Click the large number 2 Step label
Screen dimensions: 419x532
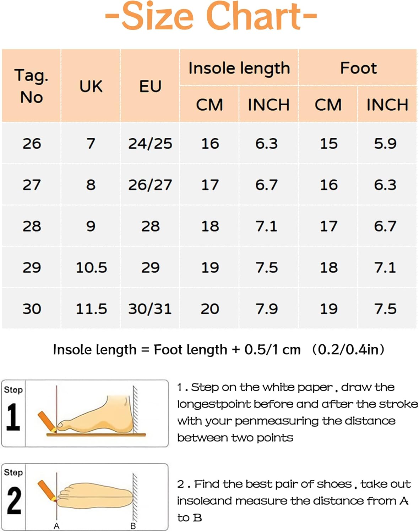pyautogui.click(x=14, y=500)
